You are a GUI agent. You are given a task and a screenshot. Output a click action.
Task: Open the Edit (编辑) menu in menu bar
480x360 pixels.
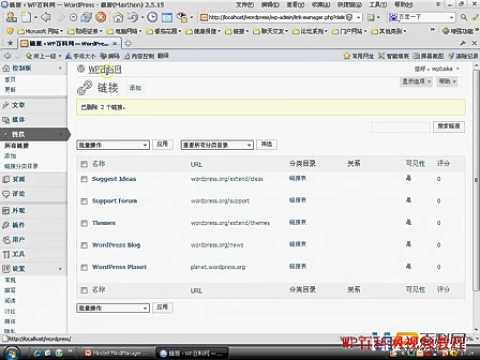pyautogui.click(x=270, y=5)
